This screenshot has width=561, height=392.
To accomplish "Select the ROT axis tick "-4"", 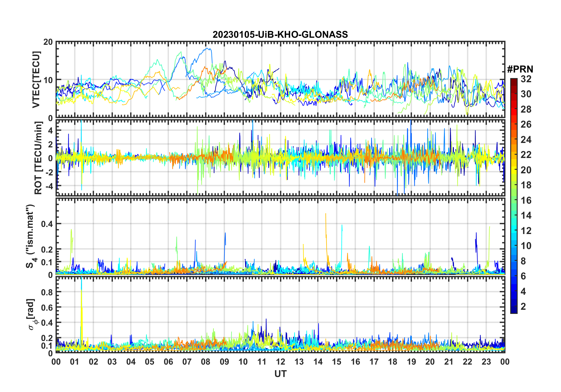I will (x=50, y=186).
